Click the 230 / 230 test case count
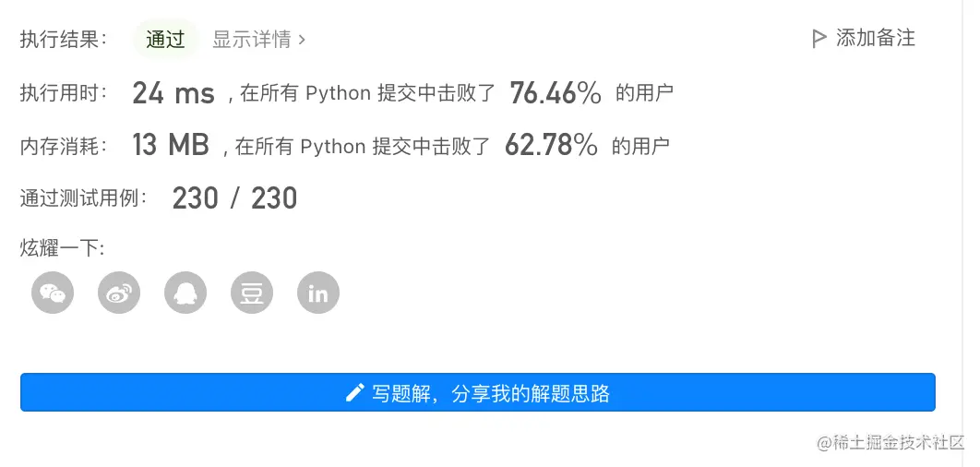Screen dimensions: 980x467 pyautogui.click(x=234, y=198)
